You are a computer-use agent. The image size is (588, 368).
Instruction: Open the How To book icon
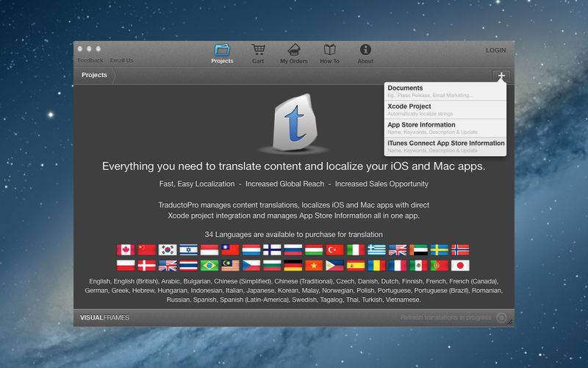329,50
